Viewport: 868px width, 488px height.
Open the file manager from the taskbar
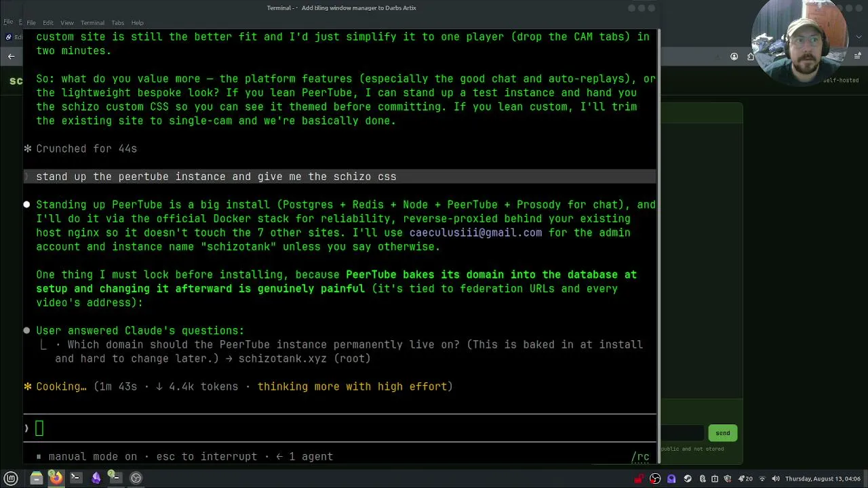(x=37, y=478)
